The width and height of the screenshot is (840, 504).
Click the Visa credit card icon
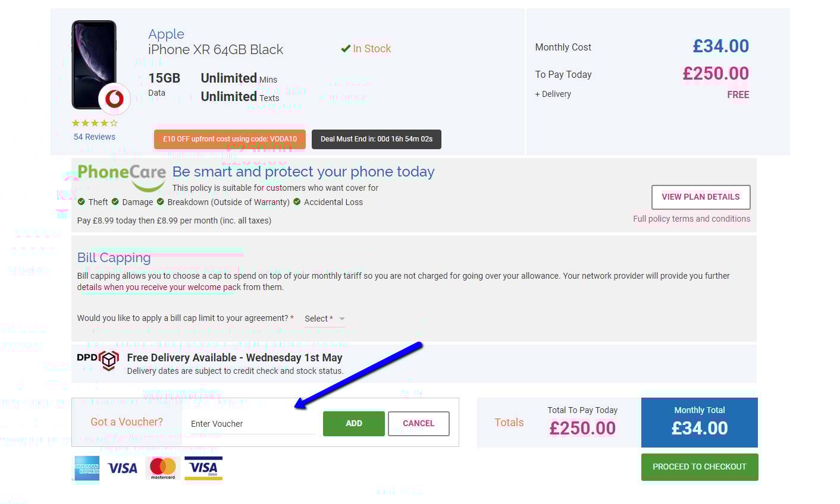click(122, 468)
